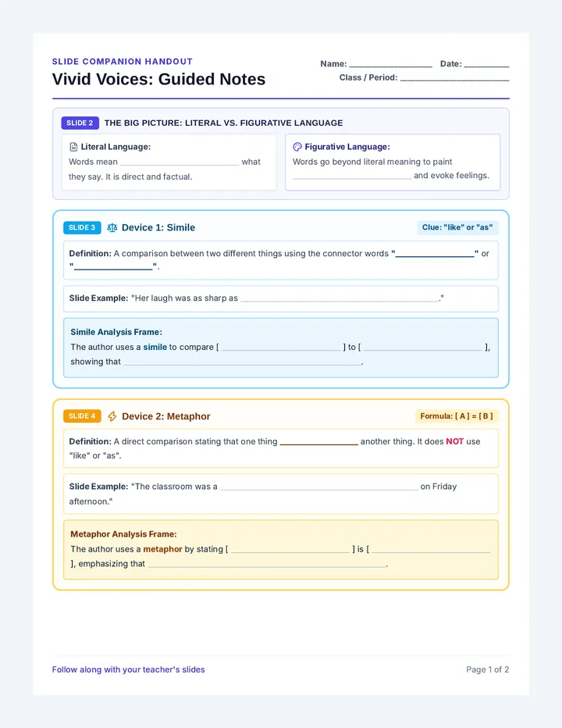
Task: Click the palette icon beside Figurative Language
Action: [297, 147]
